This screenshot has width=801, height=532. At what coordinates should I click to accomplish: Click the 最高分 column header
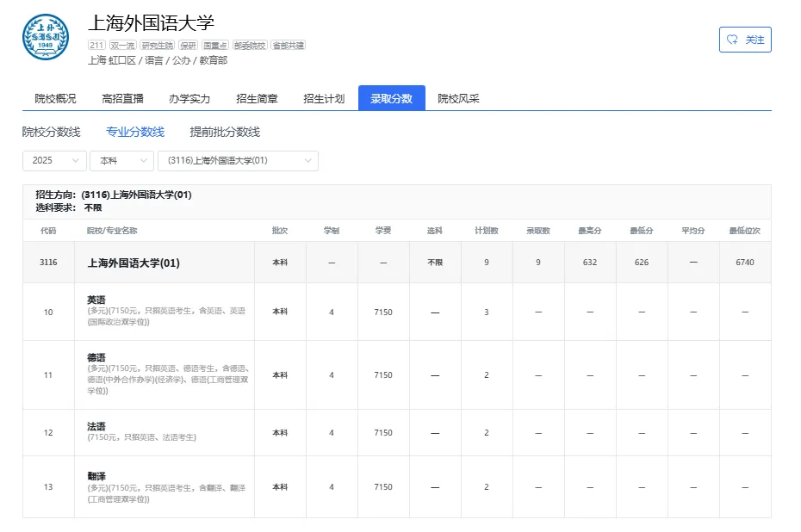pos(589,231)
